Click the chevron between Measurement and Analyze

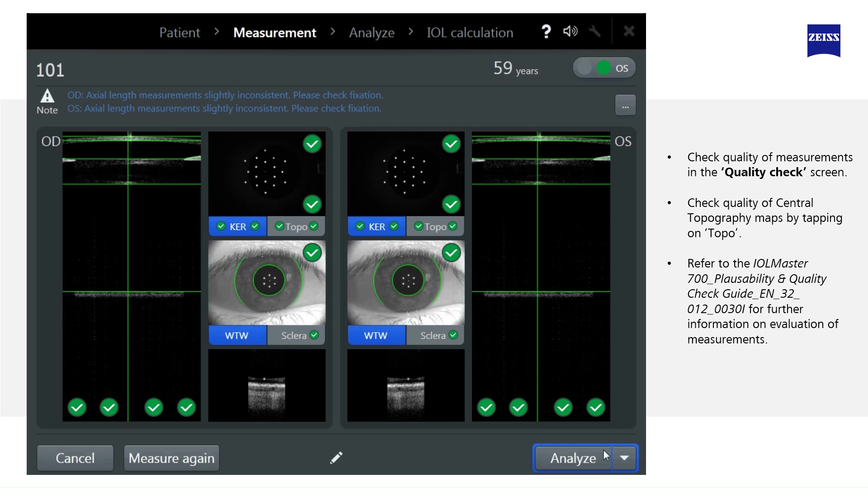click(333, 32)
